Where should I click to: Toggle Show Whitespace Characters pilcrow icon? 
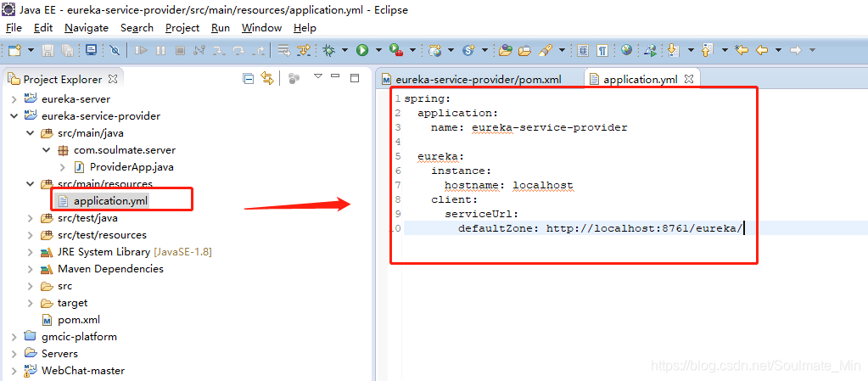point(602,50)
